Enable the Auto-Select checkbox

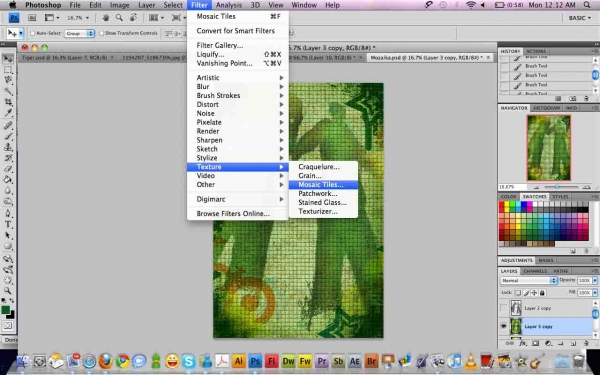click(x=33, y=33)
